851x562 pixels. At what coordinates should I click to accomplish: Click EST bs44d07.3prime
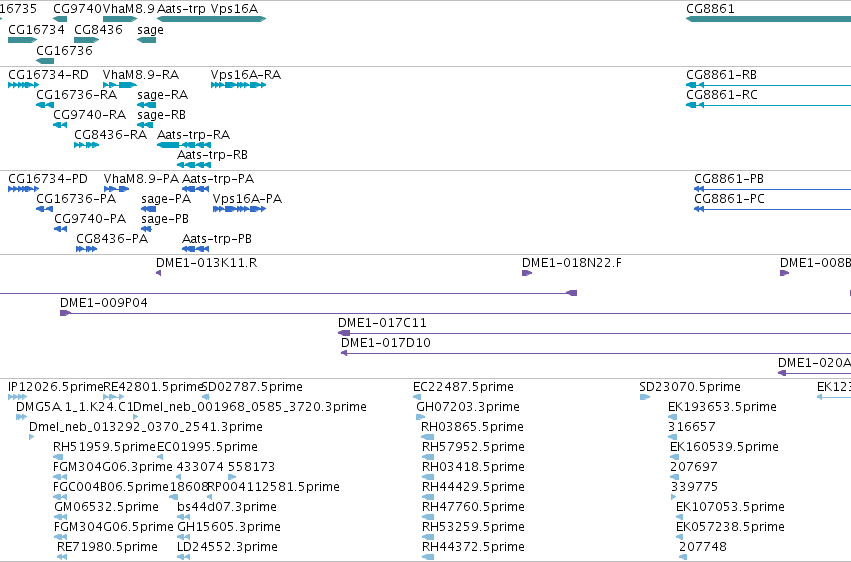[x=183, y=518]
